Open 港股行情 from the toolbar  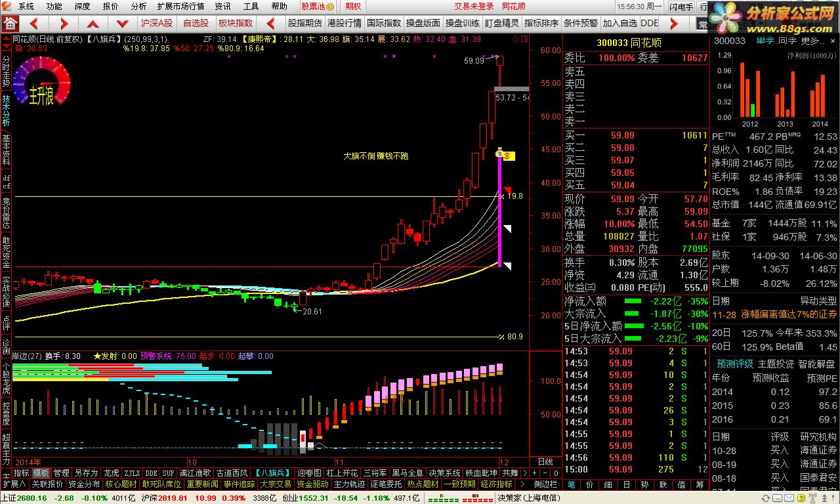click(x=345, y=23)
